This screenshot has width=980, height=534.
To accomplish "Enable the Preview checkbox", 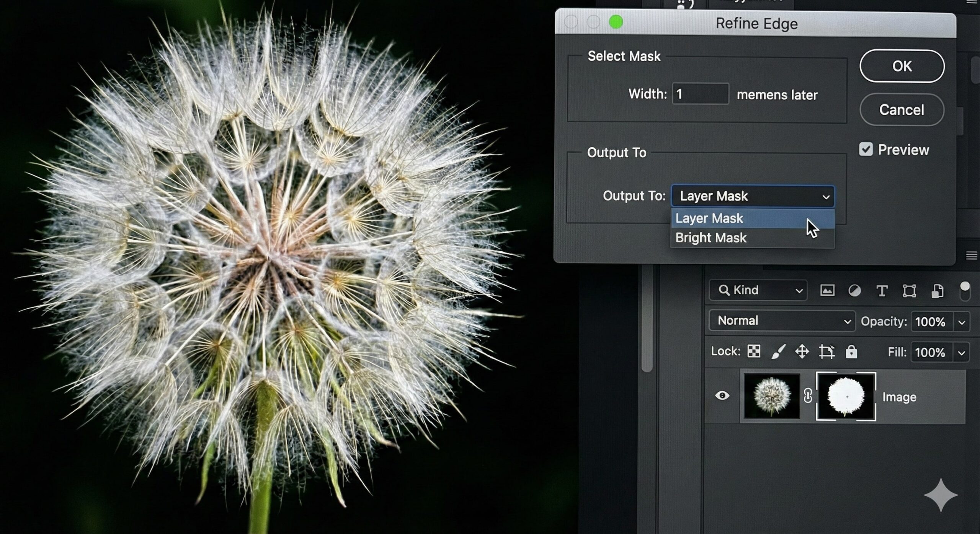I will click(867, 150).
